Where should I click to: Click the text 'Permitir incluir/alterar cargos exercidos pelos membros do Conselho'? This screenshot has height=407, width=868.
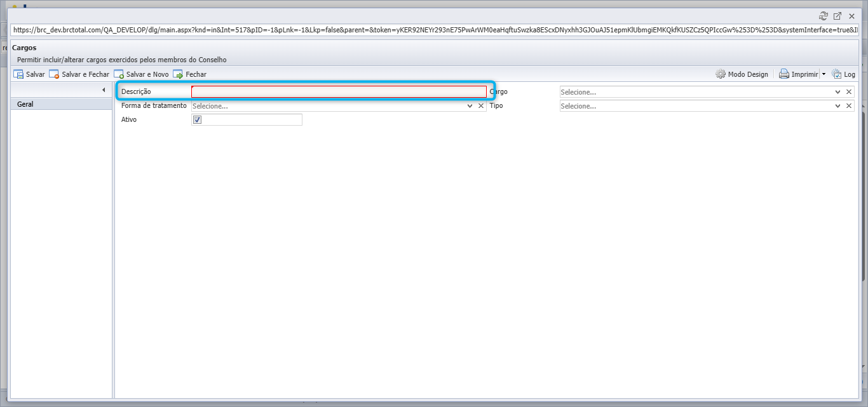pos(122,60)
